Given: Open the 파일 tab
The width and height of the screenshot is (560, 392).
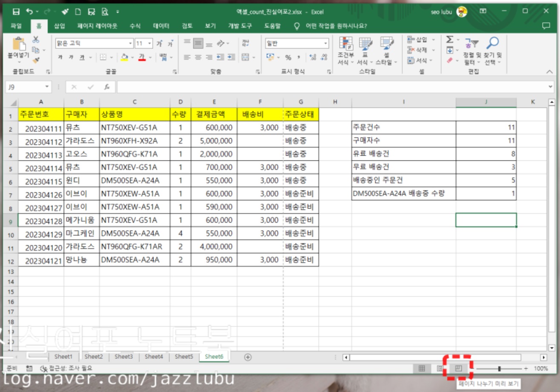Looking at the screenshot, I should point(16,26).
